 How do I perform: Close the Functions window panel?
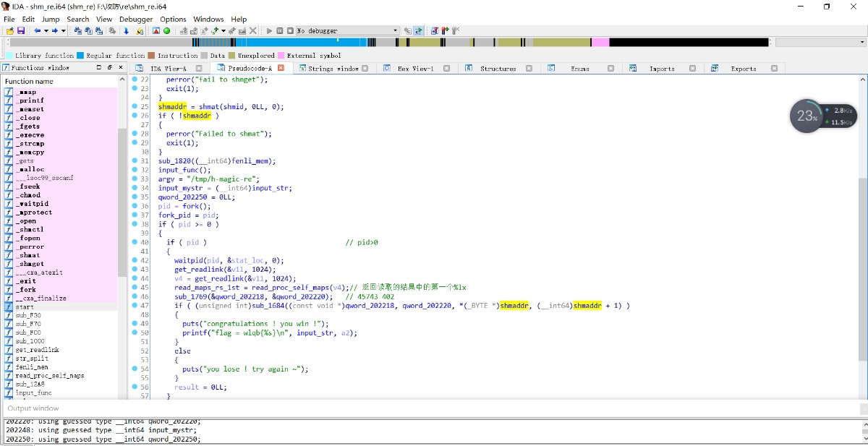click(x=120, y=68)
